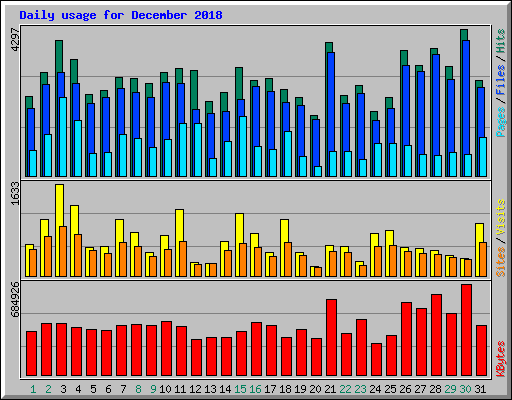The width and height of the screenshot is (512, 400).
Task: Click day label 26 on the x-axis
Action: click(x=405, y=389)
